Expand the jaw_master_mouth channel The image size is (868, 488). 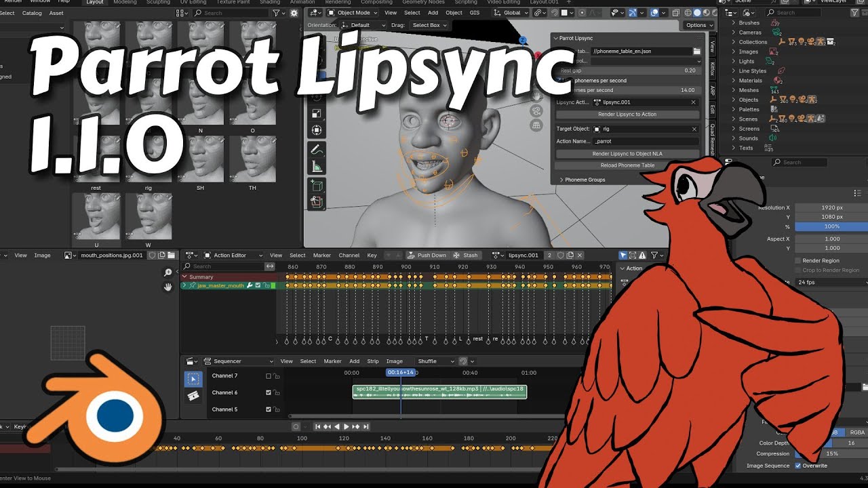click(184, 286)
